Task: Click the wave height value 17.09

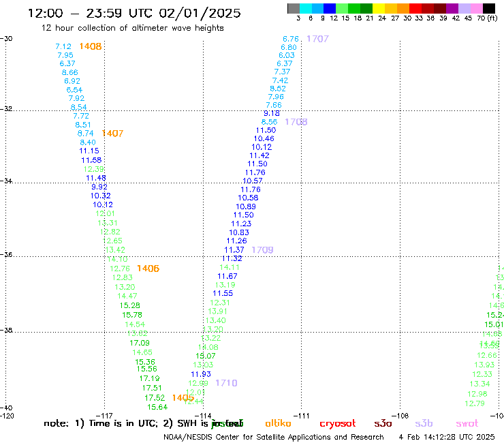Action: pyautogui.click(x=140, y=343)
